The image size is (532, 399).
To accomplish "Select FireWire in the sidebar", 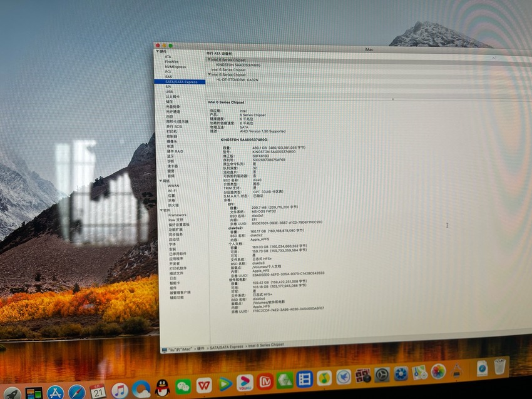I will (171, 62).
